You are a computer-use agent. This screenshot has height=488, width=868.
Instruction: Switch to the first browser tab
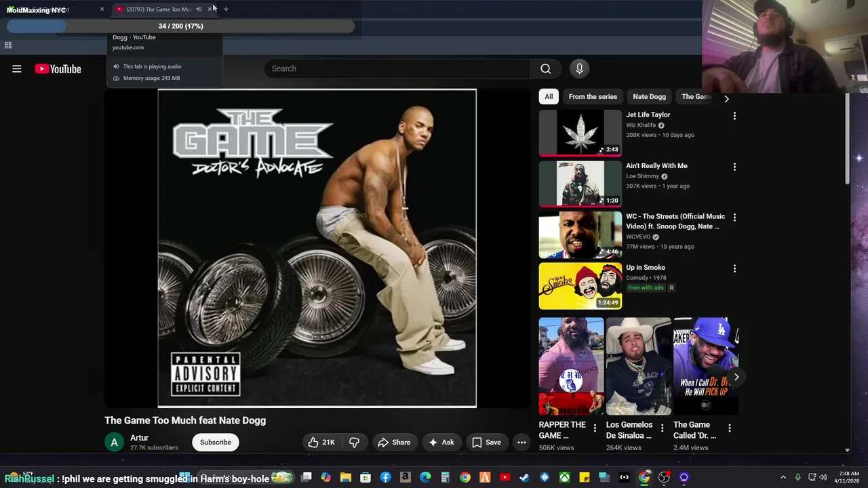[54, 9]
